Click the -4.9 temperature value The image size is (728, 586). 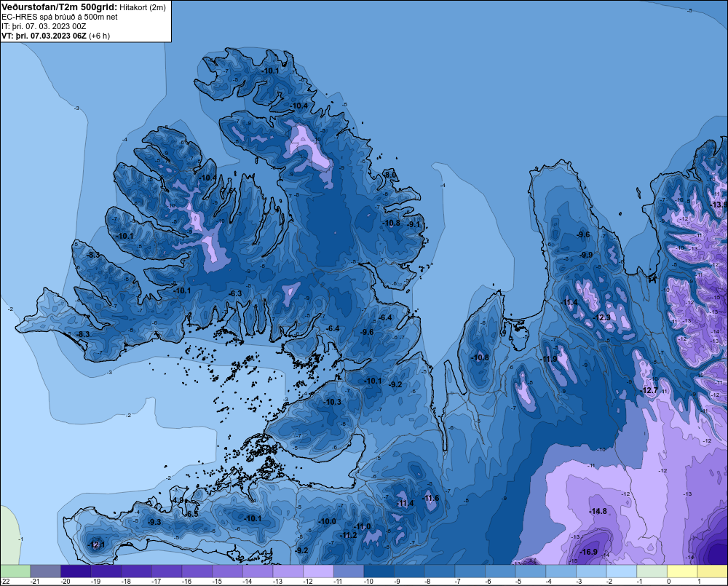178,500
